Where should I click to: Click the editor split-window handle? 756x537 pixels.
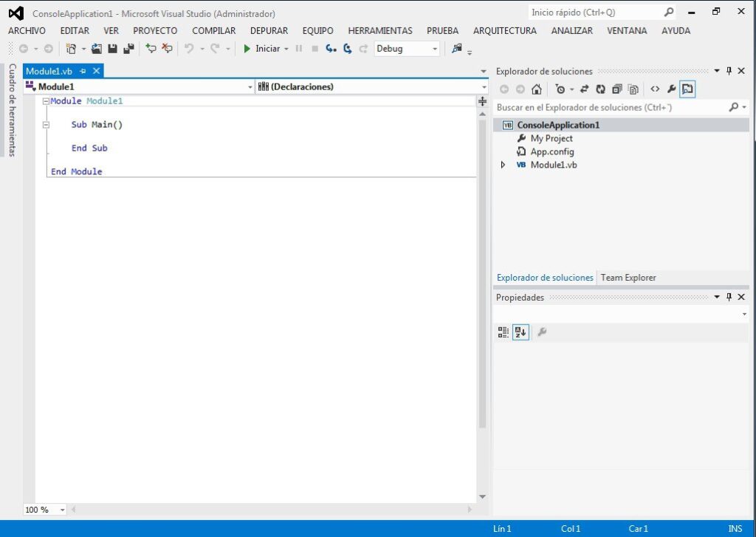[482, 101]
